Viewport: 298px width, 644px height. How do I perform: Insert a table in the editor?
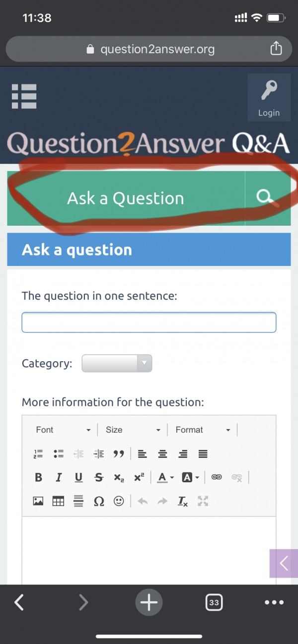59,501
